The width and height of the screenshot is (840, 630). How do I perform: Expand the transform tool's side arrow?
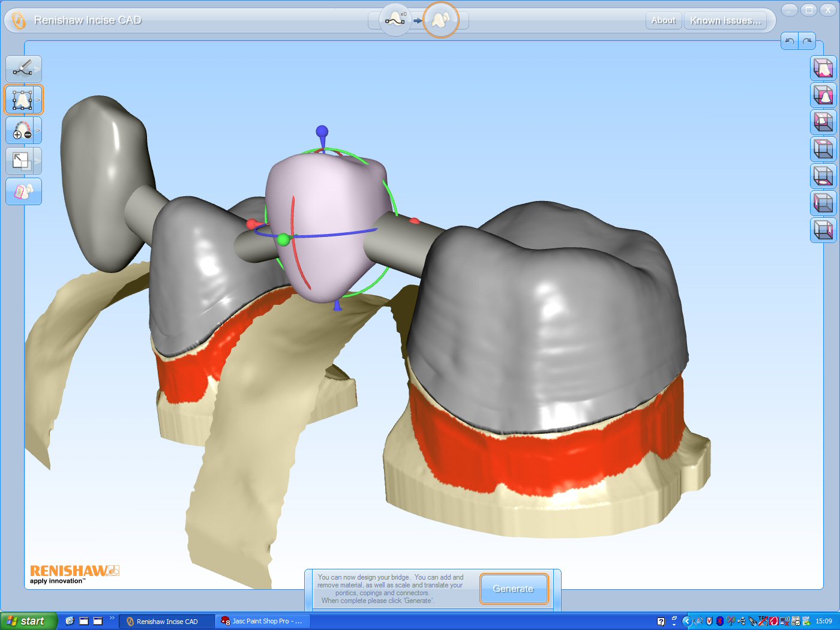coord(38,100)
